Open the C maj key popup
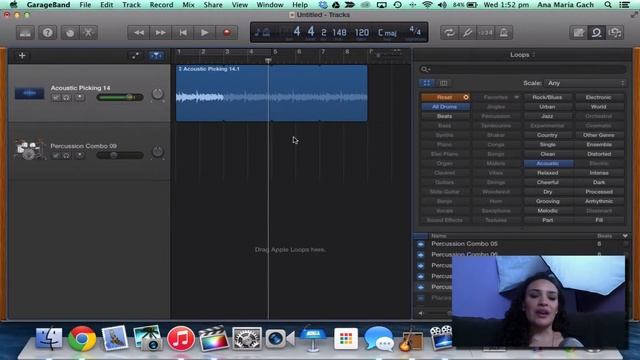Image resolution: width=640 pixels, height=360 pixels. pyautogui.click(x=387, y=32)
